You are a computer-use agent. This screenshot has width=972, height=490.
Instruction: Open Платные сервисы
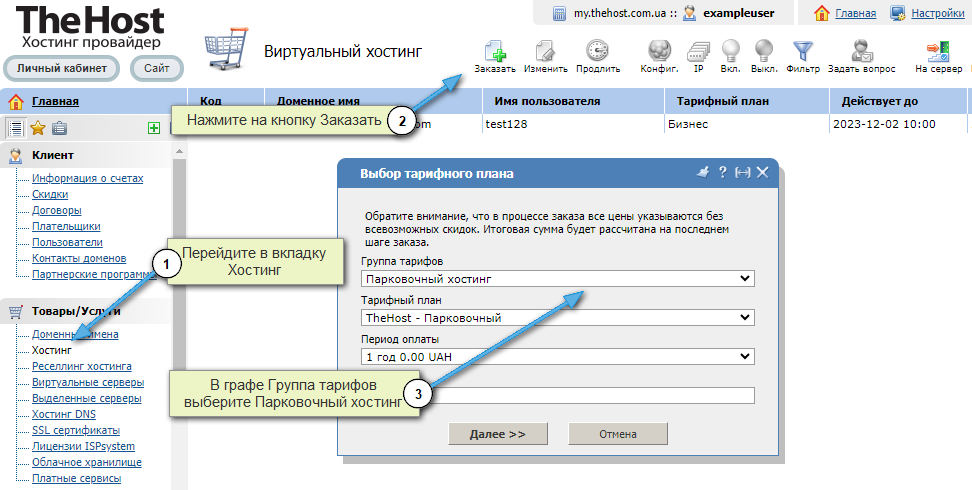click(x=76, y=478)
